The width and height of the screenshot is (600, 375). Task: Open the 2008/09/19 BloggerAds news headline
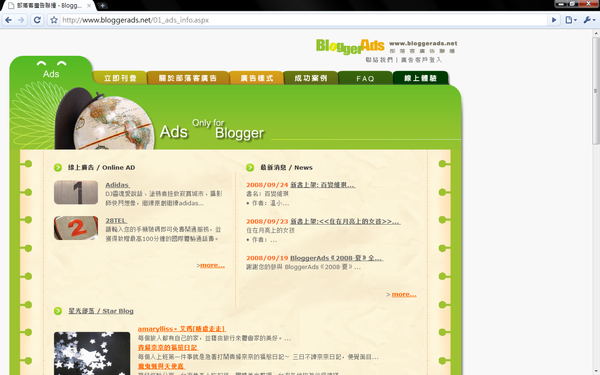[336, 258]
